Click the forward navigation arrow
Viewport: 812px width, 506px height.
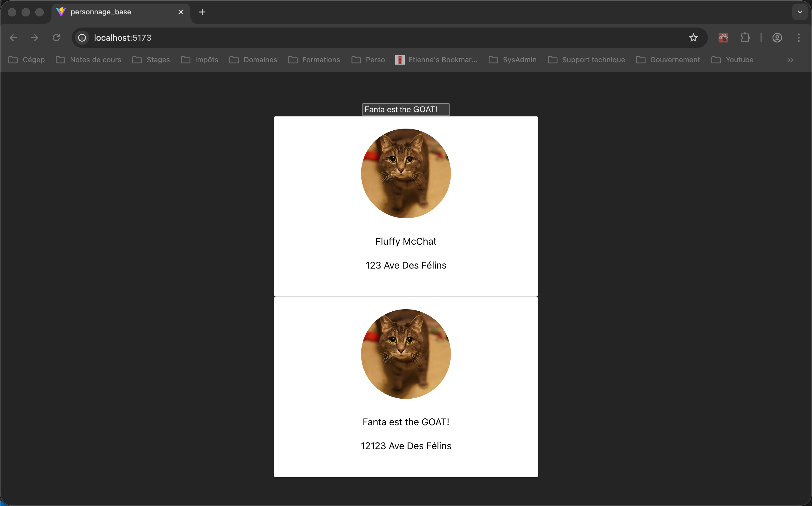click(34, 37)
